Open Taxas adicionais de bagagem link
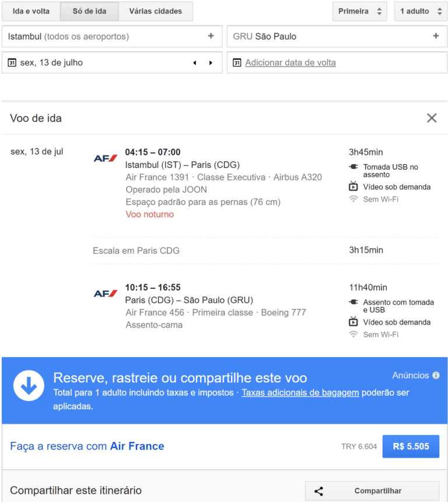The image size is (448, 502). click(300, 393)
